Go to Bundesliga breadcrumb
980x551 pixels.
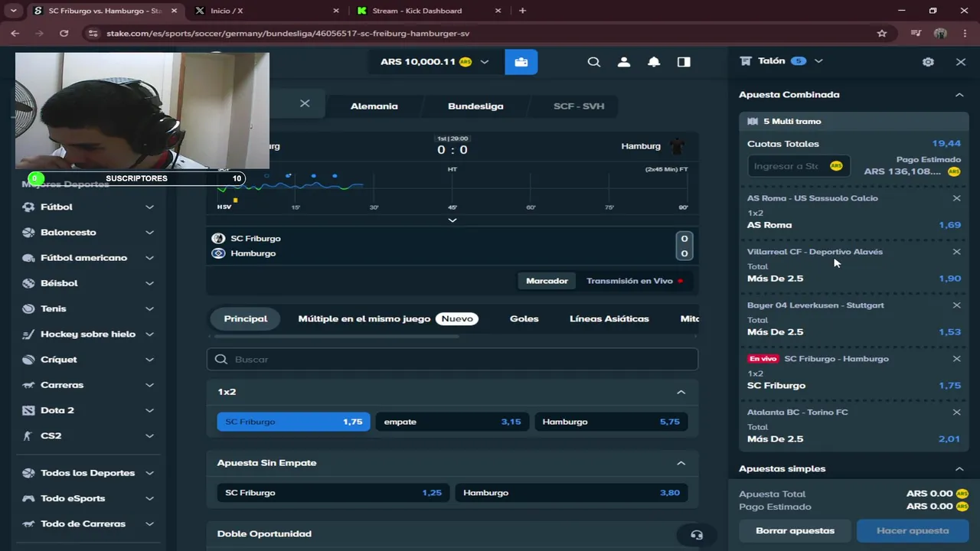pyautogui.click(x=475, y=106)
